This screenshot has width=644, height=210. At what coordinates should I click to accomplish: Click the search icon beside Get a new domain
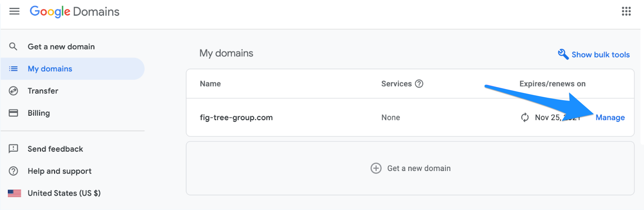13,46
